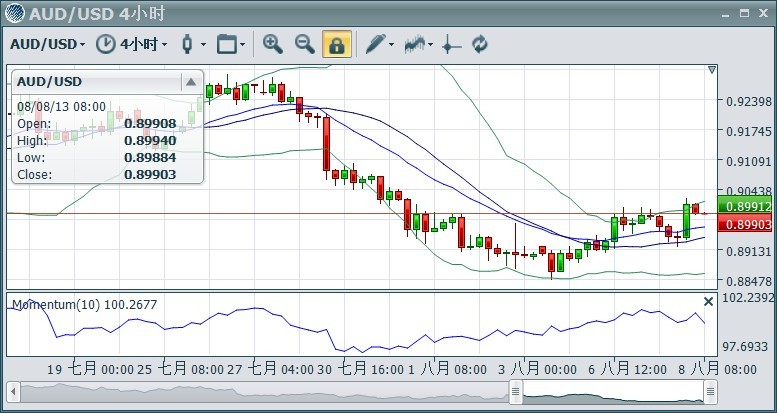Screen dimensions: 777x413
Task: Click the 6 八月 12:00 time label
Action: click(x=627, y=369)
